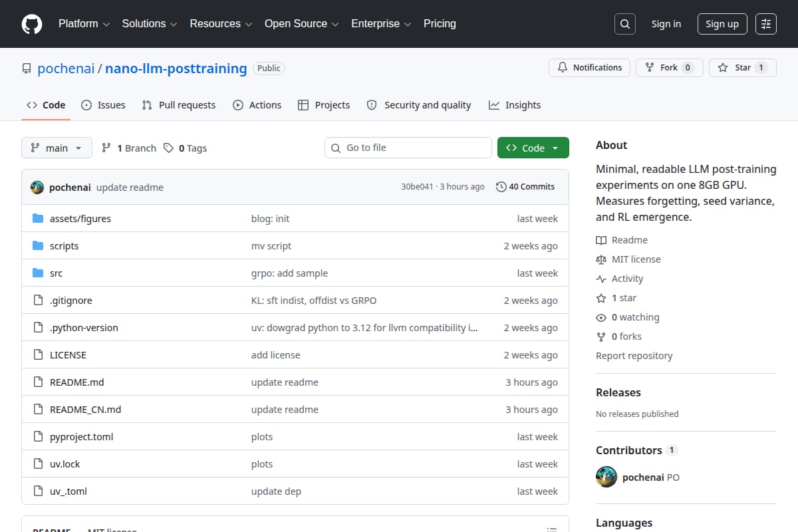Image resolution: width=798 pixels, height=532 pixels.
Task: Open the Insights tab
Action: pos(515,105)
